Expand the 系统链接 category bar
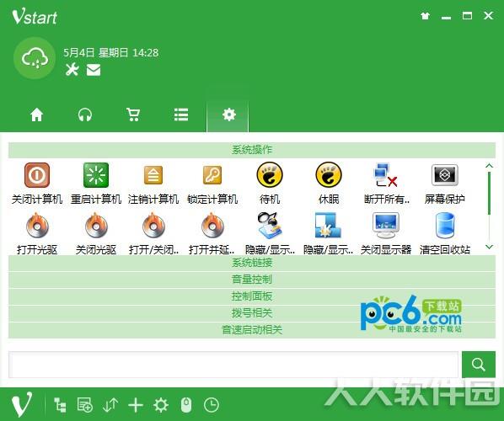The image size is (504, 421). click(252, 263)
